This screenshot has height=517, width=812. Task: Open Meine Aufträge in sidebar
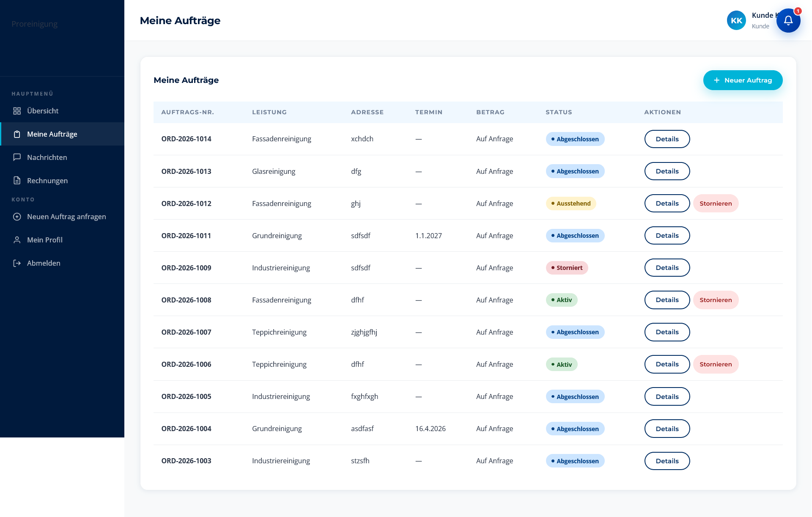tap(63, 134)
